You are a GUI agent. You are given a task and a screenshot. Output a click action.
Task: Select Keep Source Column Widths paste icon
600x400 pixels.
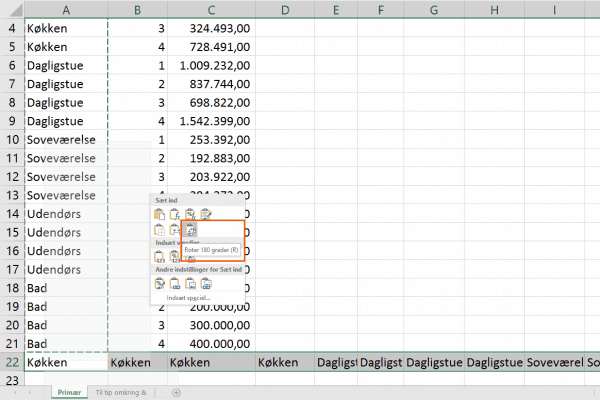[175, 230]
